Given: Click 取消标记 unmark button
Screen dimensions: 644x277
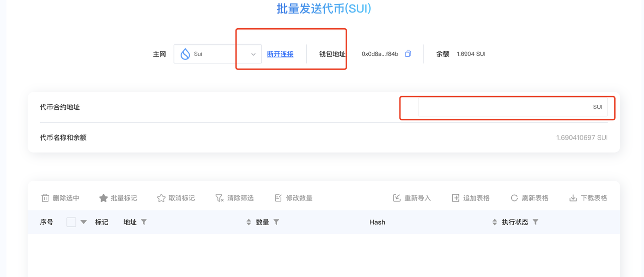Looking at the screenshot, I should pos(176,198).
